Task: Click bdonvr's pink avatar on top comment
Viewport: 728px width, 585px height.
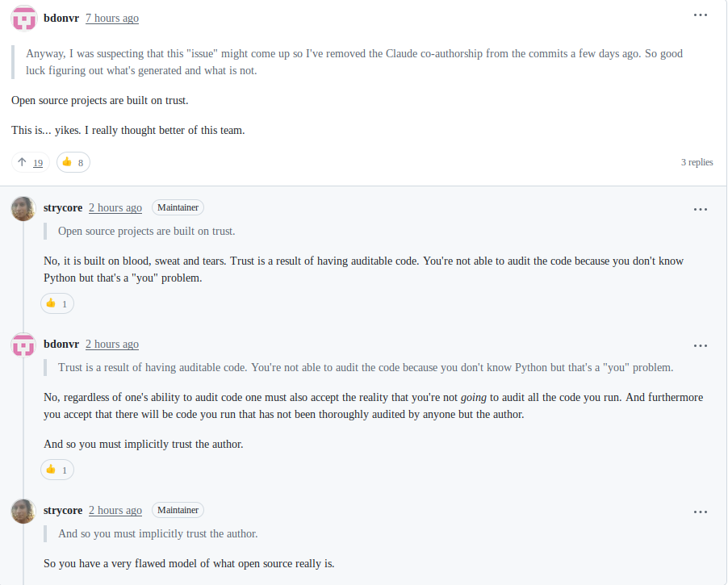Action: [23, 18]
